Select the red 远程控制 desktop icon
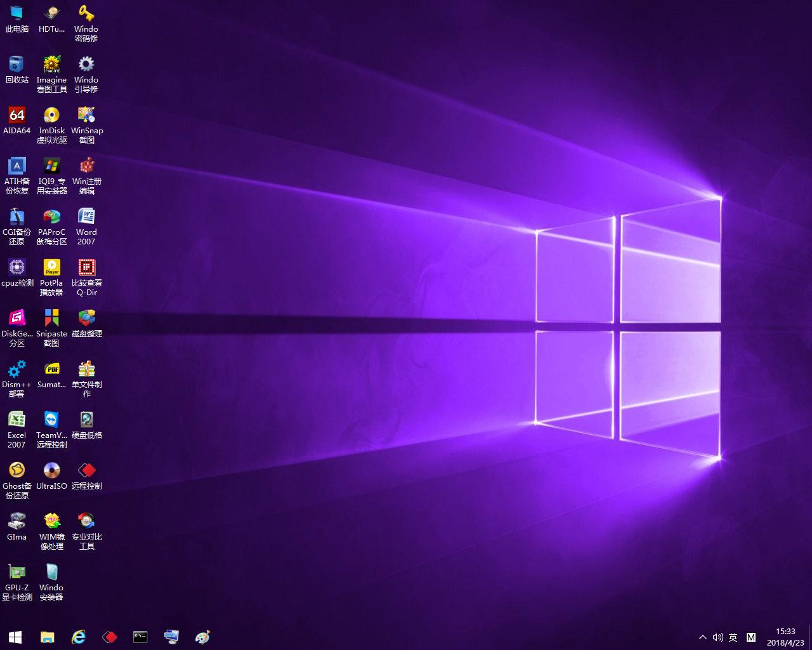812x650 pixels. (x=86, y=476)
